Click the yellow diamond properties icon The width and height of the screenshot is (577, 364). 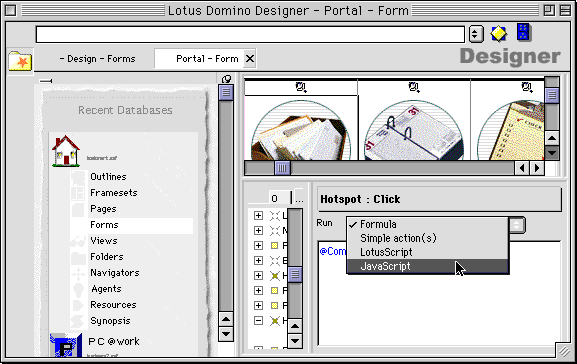[x=499, y=34]
